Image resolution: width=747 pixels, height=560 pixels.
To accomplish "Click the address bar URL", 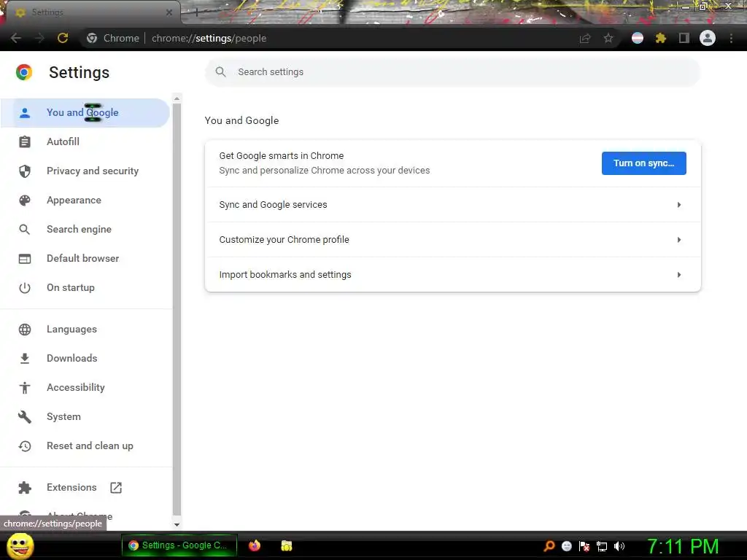I will 209,38.
